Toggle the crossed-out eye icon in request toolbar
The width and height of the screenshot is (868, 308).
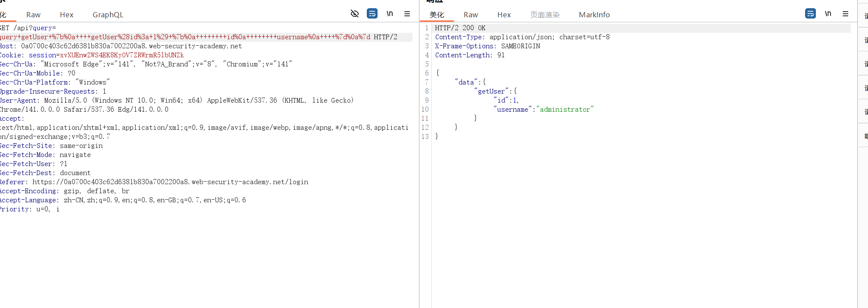pos(355,14)
